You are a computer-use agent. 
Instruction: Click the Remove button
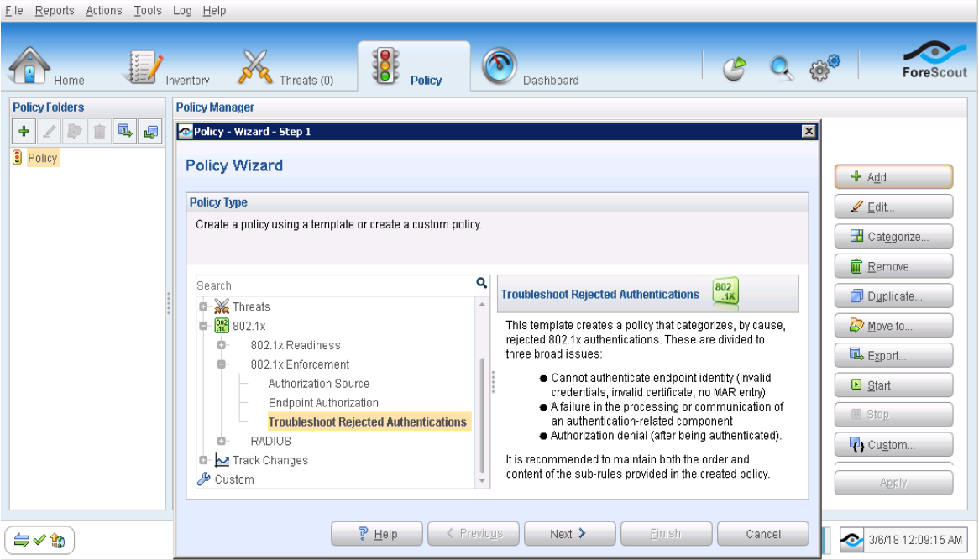point(893,267)
